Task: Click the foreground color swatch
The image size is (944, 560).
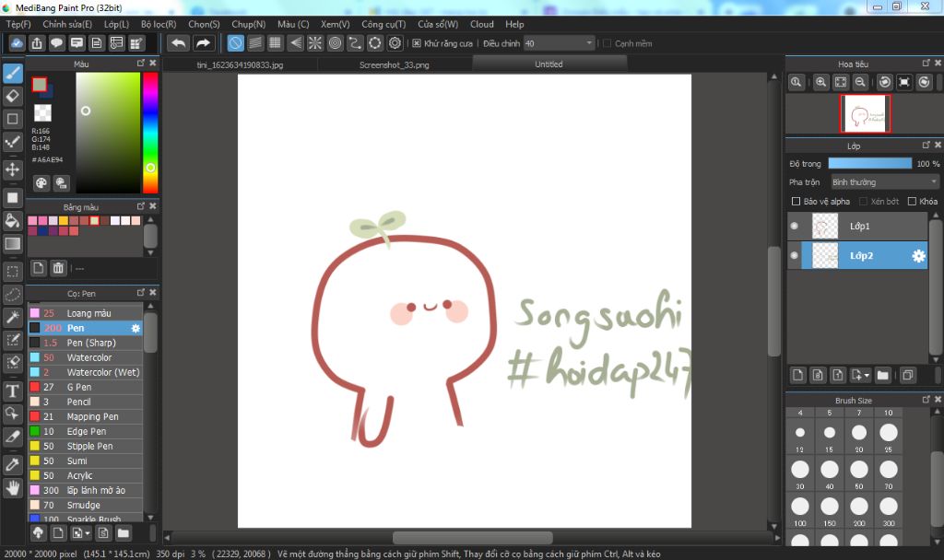Action: [x=40, y=84]
